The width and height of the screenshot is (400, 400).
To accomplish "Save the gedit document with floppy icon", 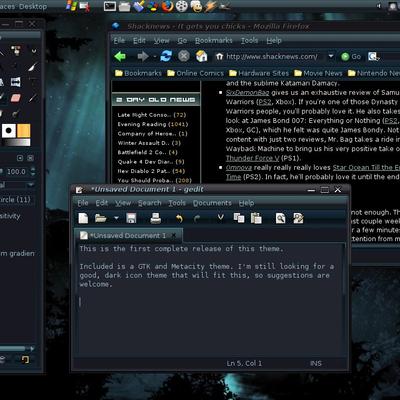I will [x=131, y=218].
